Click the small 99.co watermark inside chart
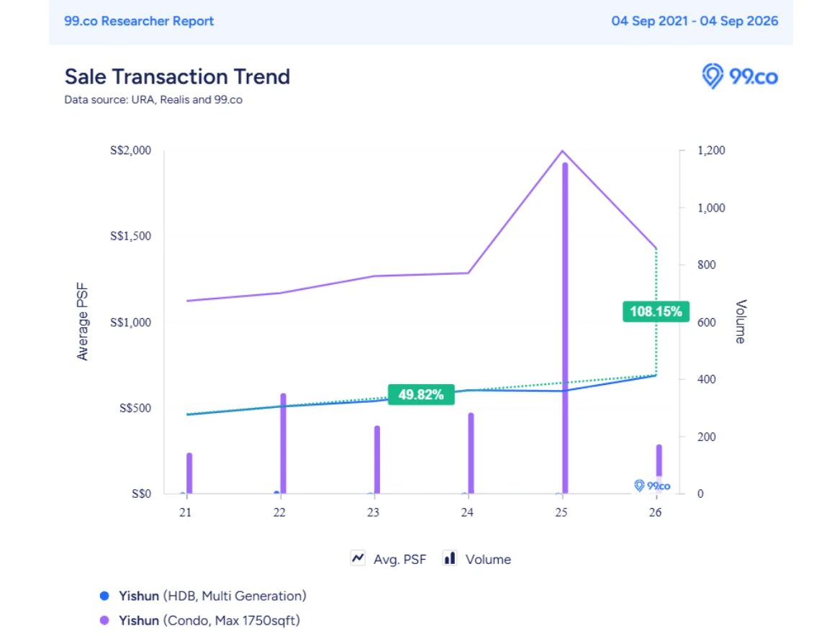The image size is (840, 641). [652, 486]
